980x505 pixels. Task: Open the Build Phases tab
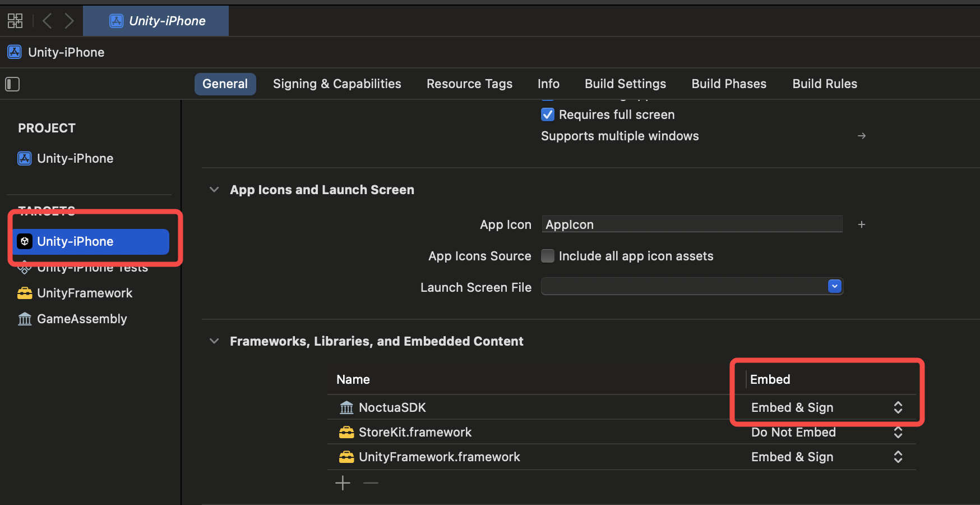pyautogui.click(x=729, y=84)
